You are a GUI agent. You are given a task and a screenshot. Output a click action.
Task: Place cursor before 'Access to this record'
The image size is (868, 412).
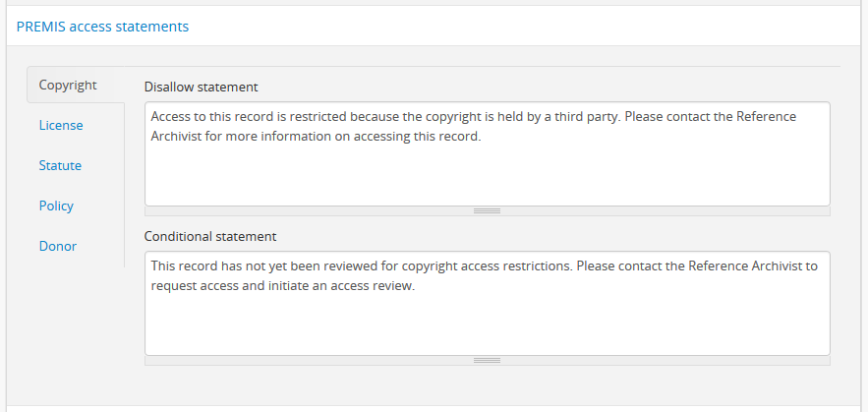pos(151,116)
